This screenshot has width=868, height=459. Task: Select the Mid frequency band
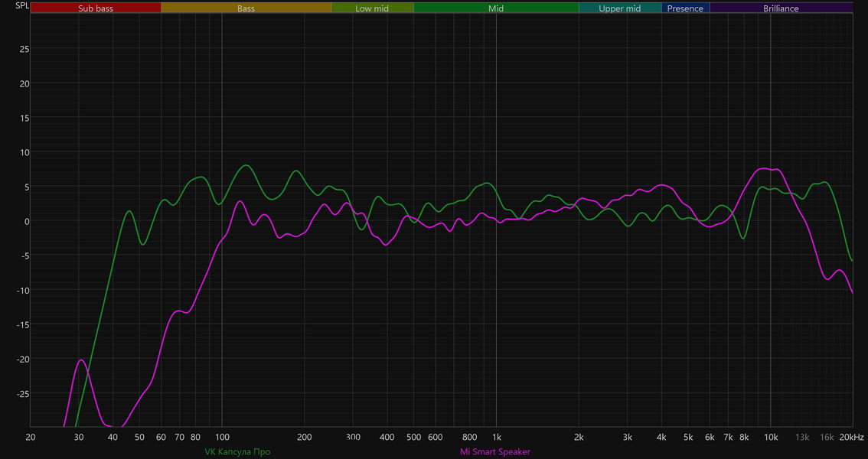point(496,8)
